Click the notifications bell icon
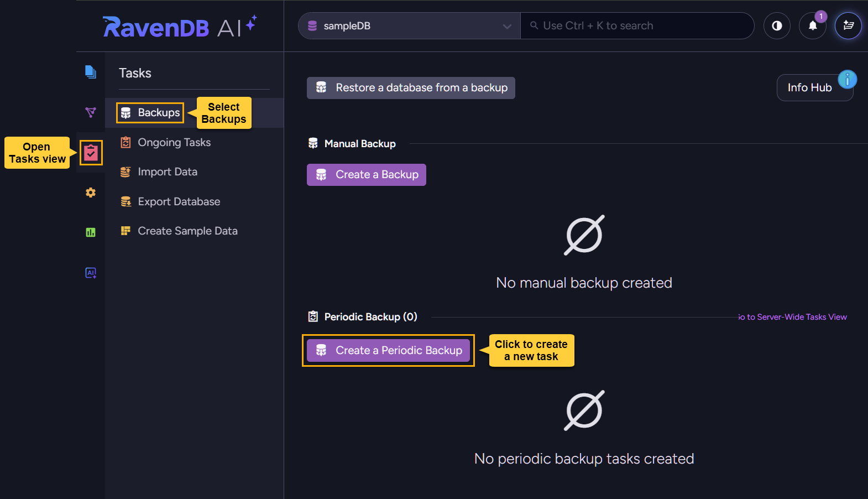 [x=812, y=26]
